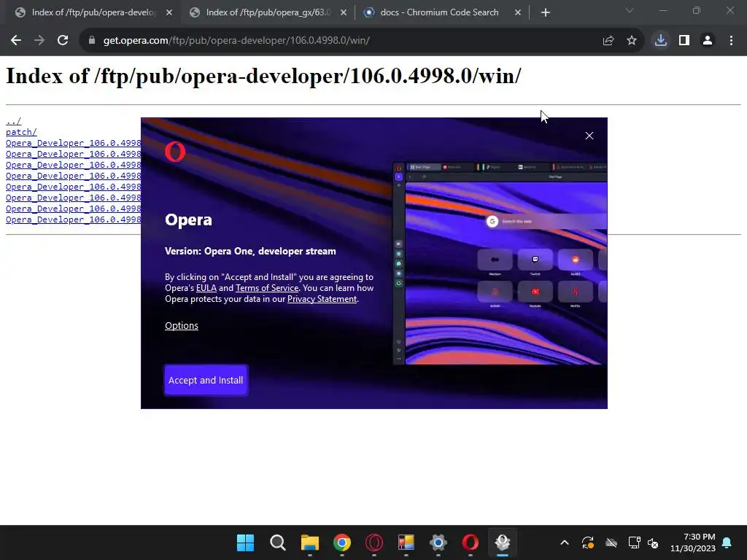This screenshot has width=747, height=560.
Task: Click the Opera browser preview image
Action: click(500, 263)
